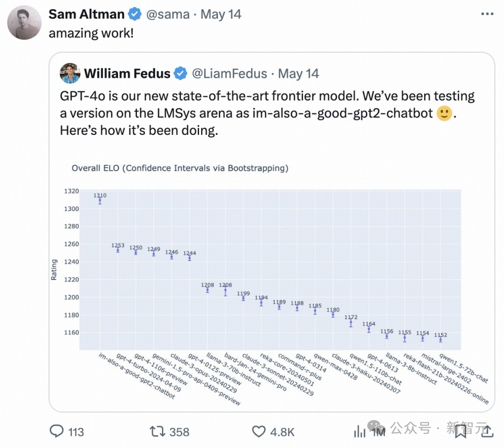
Task: Bookmark this tweet with the bookmark icon
Action: point(461,432)
